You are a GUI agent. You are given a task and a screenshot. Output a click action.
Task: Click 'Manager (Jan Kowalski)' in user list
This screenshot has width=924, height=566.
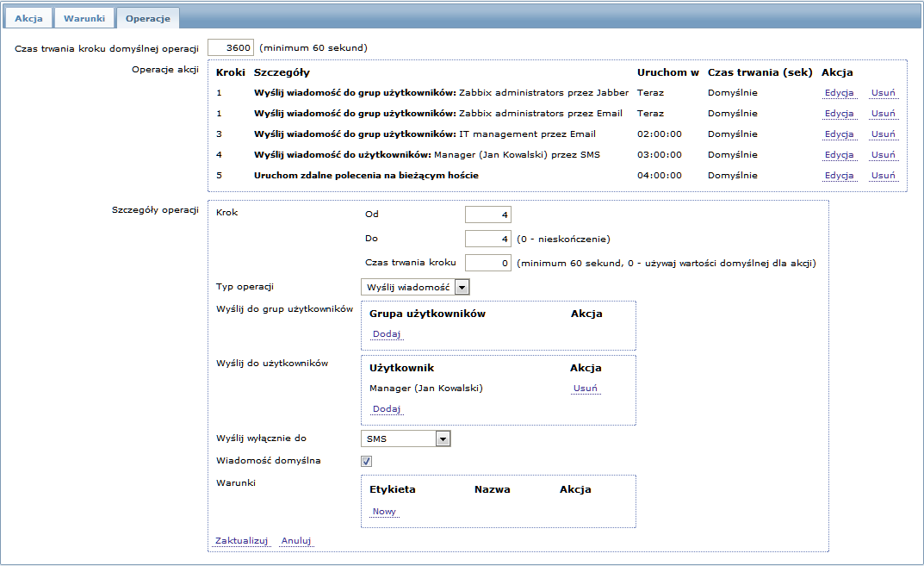pos(426,388)
